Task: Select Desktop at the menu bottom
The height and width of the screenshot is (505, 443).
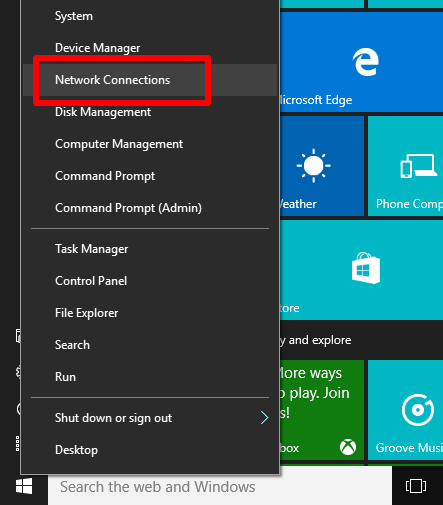Action: point(150,450)
